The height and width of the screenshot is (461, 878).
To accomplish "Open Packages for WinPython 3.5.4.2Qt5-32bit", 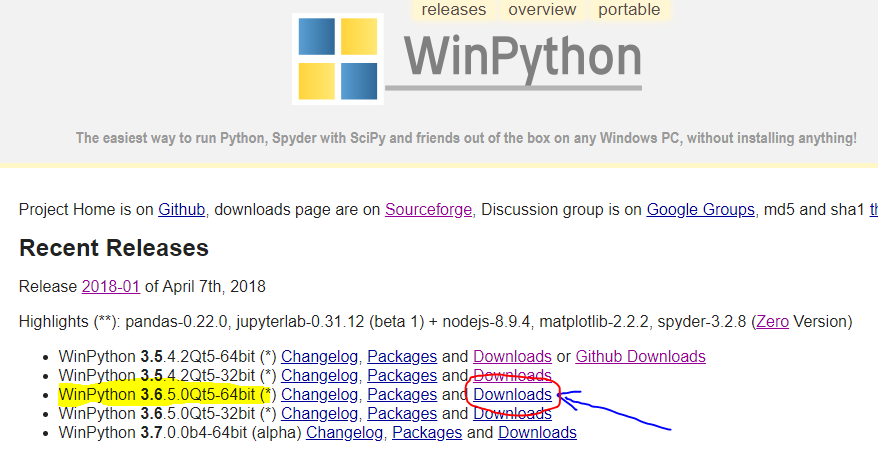I will [x=402, y=375].
